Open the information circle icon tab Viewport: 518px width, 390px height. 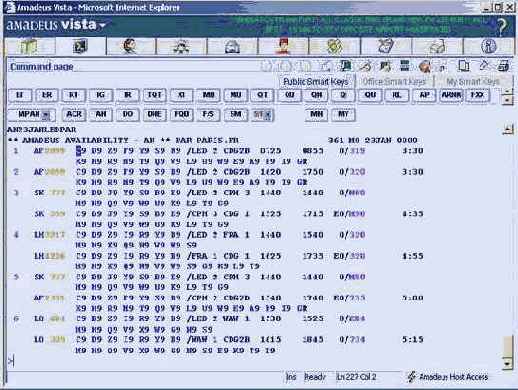(489, 46)
